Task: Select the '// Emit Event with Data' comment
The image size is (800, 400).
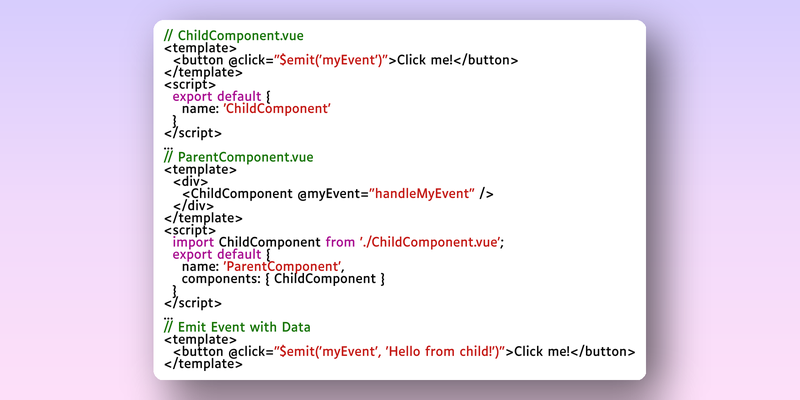Action: tap(237, 327)
